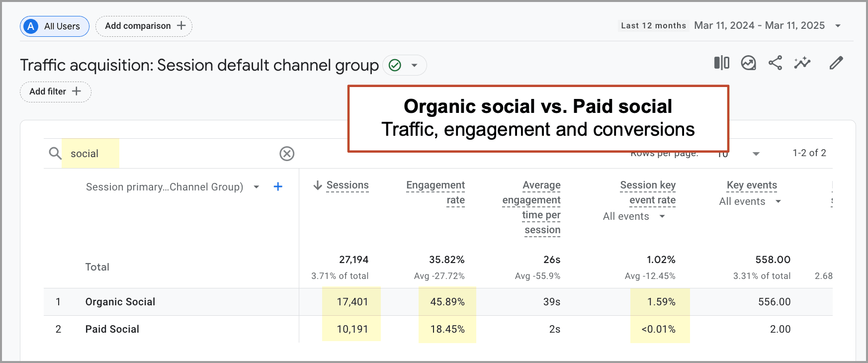Screen dimensions: 868x363
Task: Click the Engagement rate column header
Action: [435, 192]
